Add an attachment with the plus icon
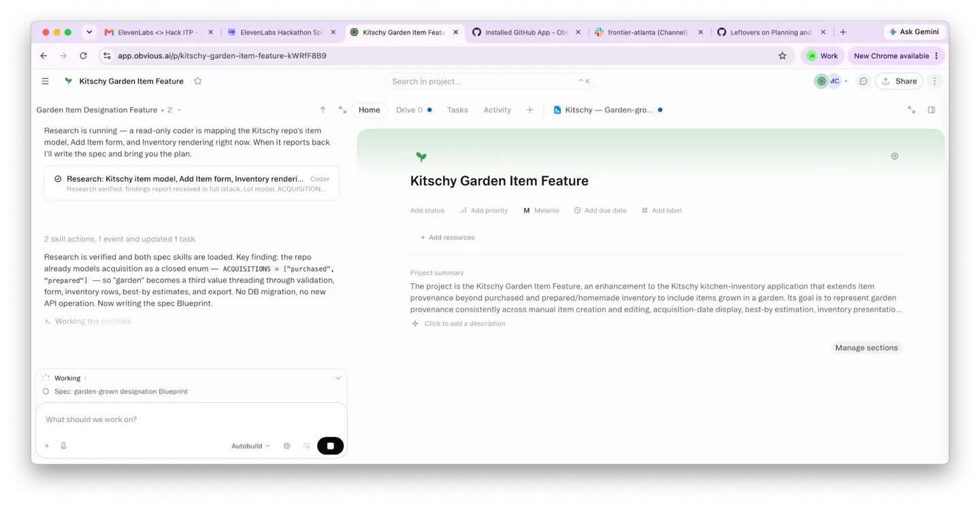The width and height of the screenshot is (980, 505). [x=47, y=446]
